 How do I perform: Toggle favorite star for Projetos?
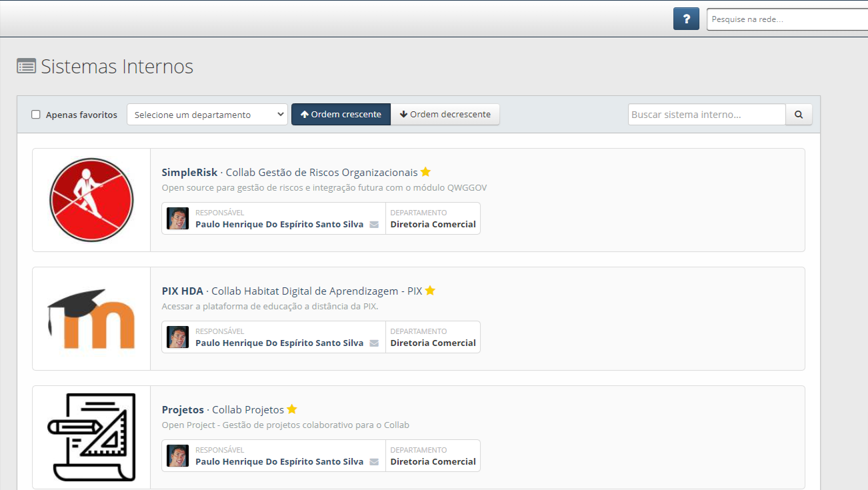(291, 409)
